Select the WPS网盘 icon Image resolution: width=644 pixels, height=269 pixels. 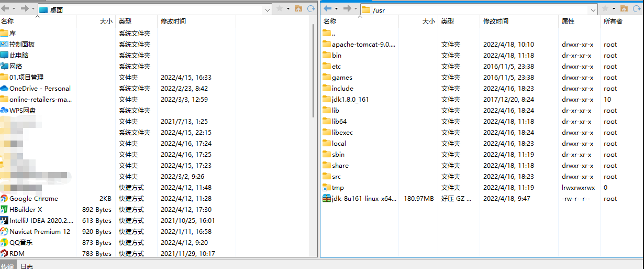click(4, 110)
